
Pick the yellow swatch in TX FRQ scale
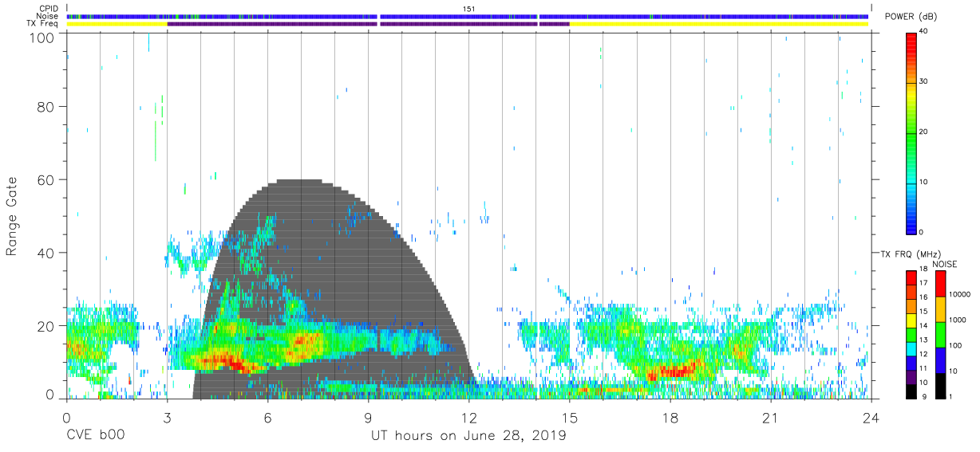coord(911,321)
